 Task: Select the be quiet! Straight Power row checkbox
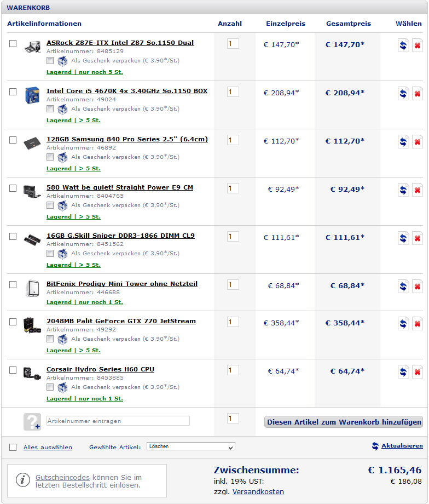pyautogui.click(x=13, y=188)
